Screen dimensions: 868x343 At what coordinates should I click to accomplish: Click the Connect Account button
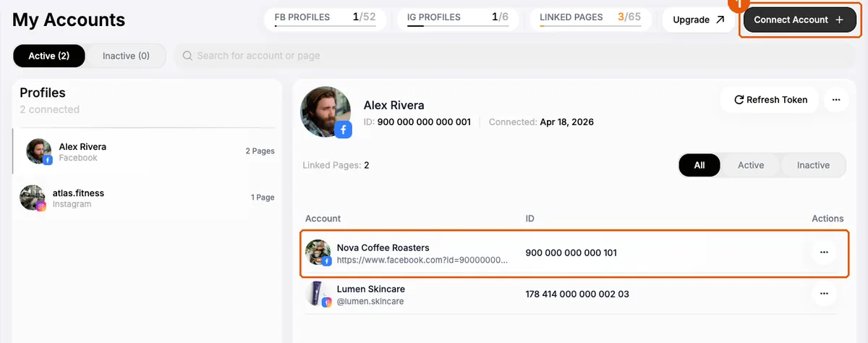pyautogui.click(x=799, y=20)
